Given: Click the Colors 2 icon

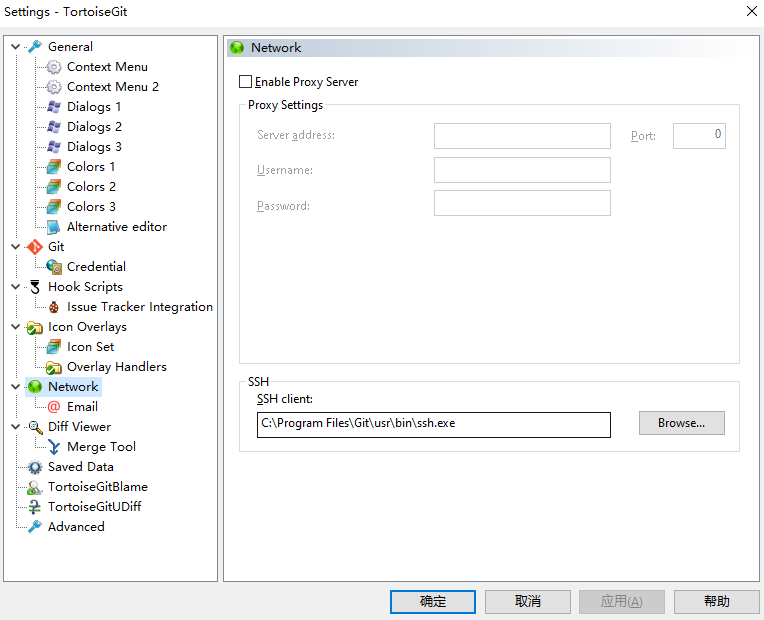Looking at the screenshot, I should coord(54,187).
